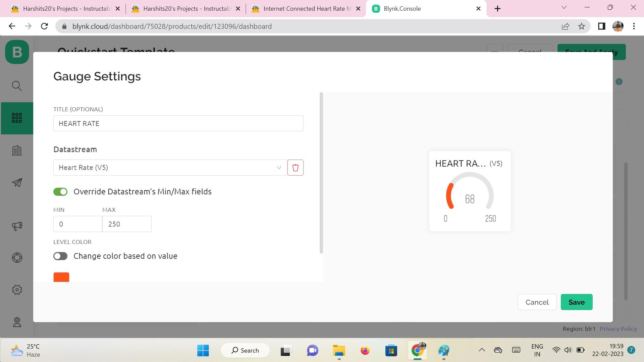Image resolution: width=644 pixels, height=362 pixels.
Task: Bookmark page with star icon
Action: 582,26
